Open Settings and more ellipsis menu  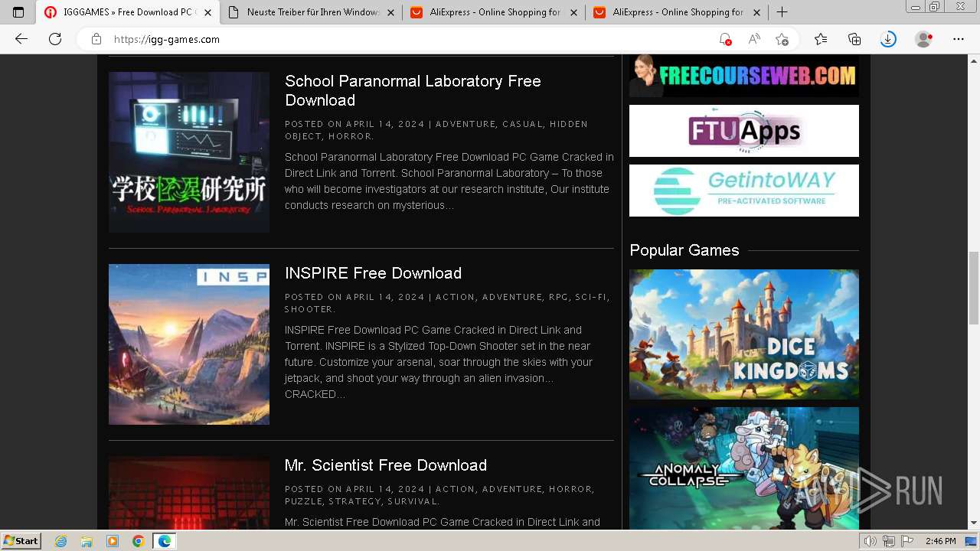point(959,39)
